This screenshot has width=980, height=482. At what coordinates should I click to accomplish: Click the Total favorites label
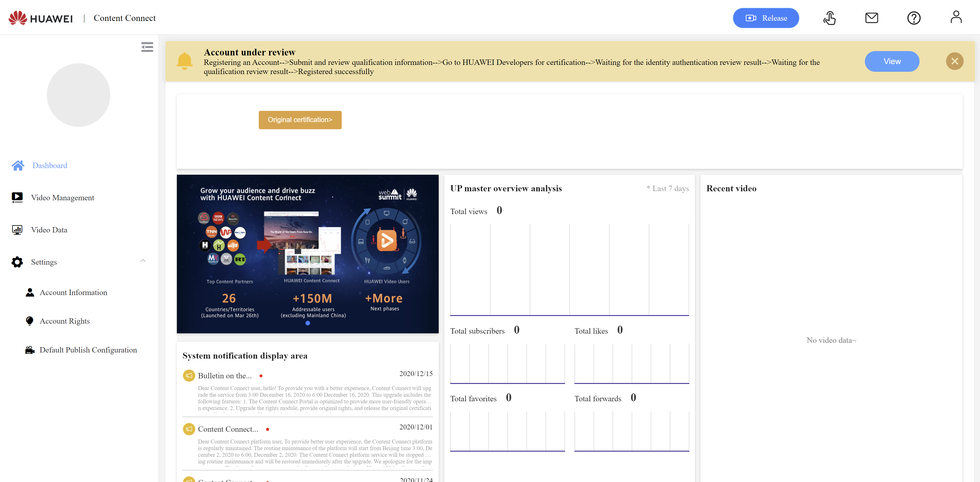click(473, 399)
